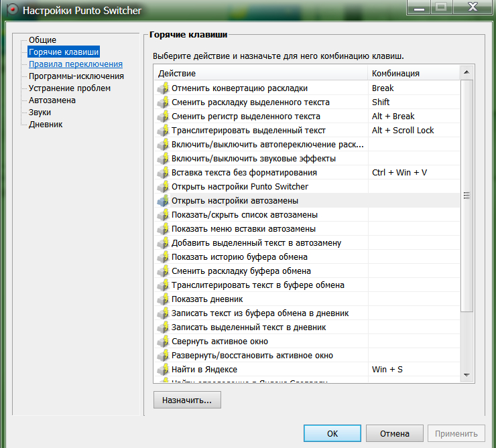Open the "Правила переключения" section link

pos(76,64)
